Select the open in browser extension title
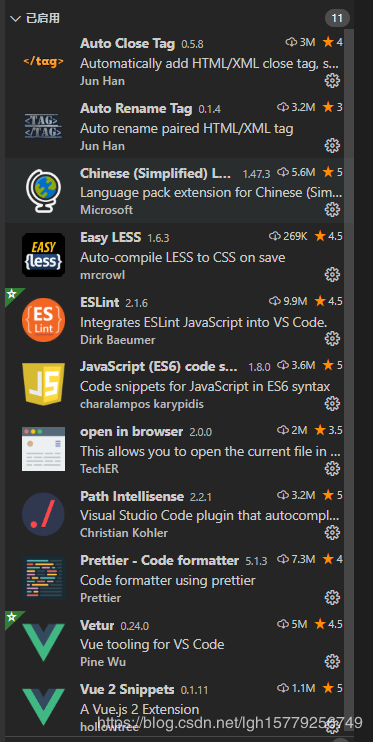The image size is (373, 742). tap(131, 431)
